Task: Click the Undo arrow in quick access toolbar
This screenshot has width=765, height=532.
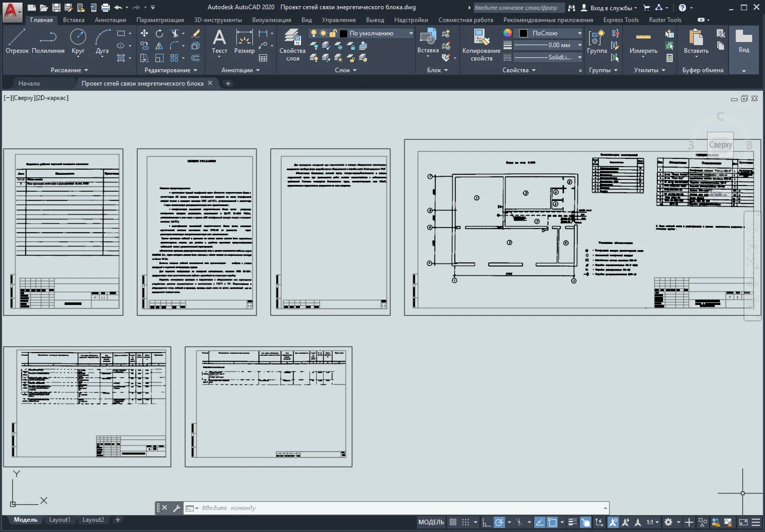Action: click(118, 8)
